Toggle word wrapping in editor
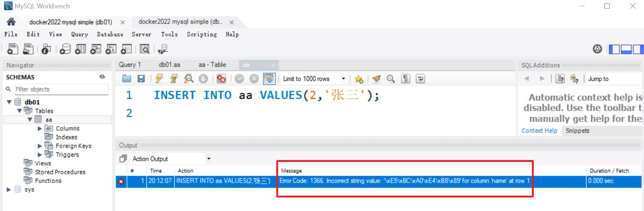This screenshot has height=211, width=644. tap(420, 78)
